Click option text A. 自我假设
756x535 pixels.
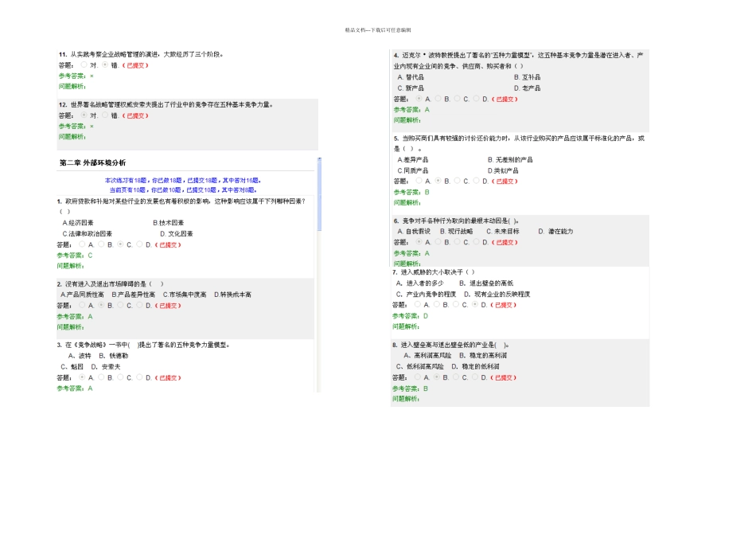[x=414, y=232]
